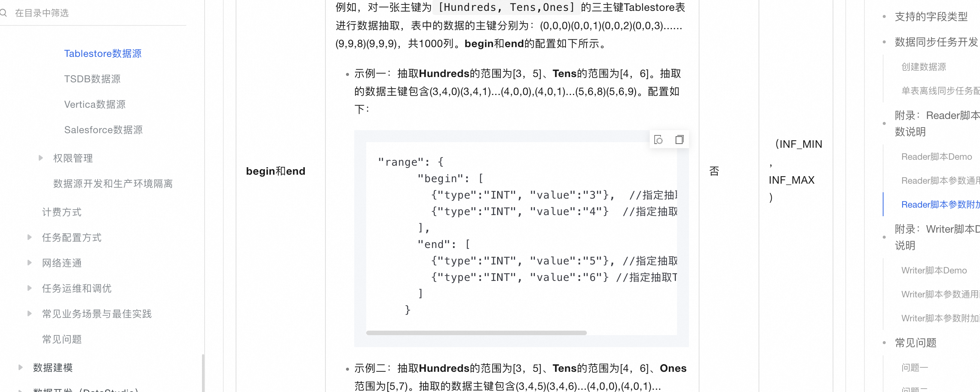
Task: Click the 示例二 bullet paragraph
Action: click(x=520, y=377)
